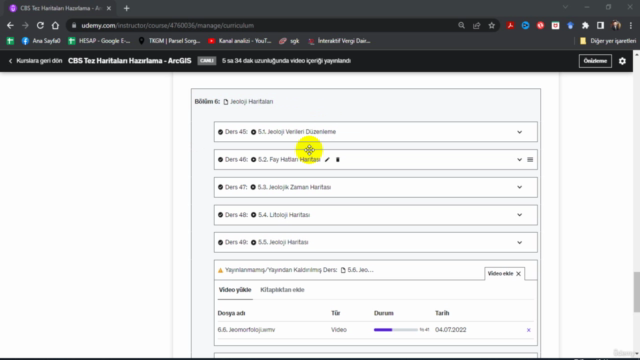Click the Dosya adı column header
Viewport: 640px width, 360px height.
(x=231, y=313)
